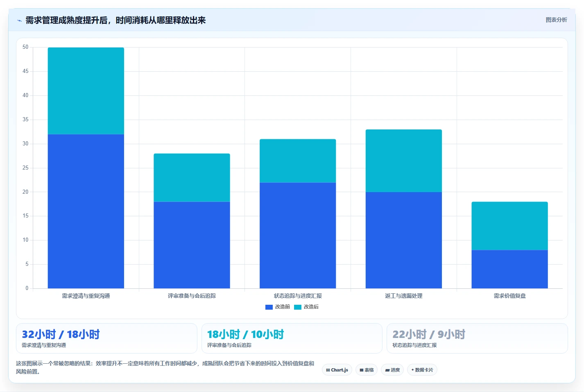The height and width of the screenshot is (392, 584).
Task: Click the blue 改造前 bar for 需求澄清与重复沟通
Action: 86,211
